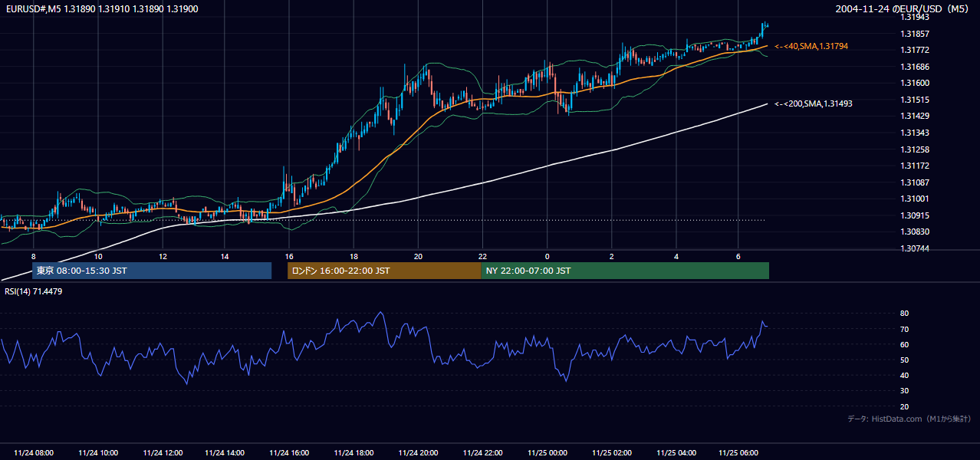Click bottom date label 11/25 02:00

tap(611, 453)
